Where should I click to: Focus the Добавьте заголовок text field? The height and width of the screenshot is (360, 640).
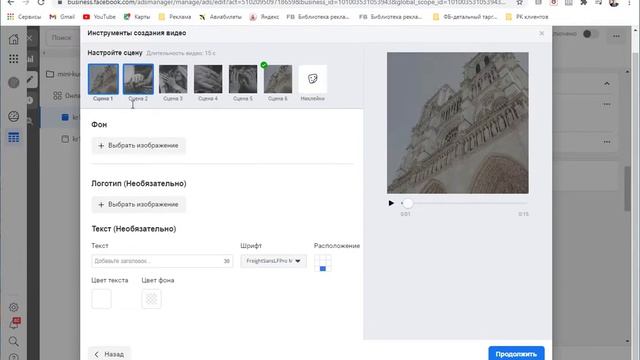[x=162, y=261]
